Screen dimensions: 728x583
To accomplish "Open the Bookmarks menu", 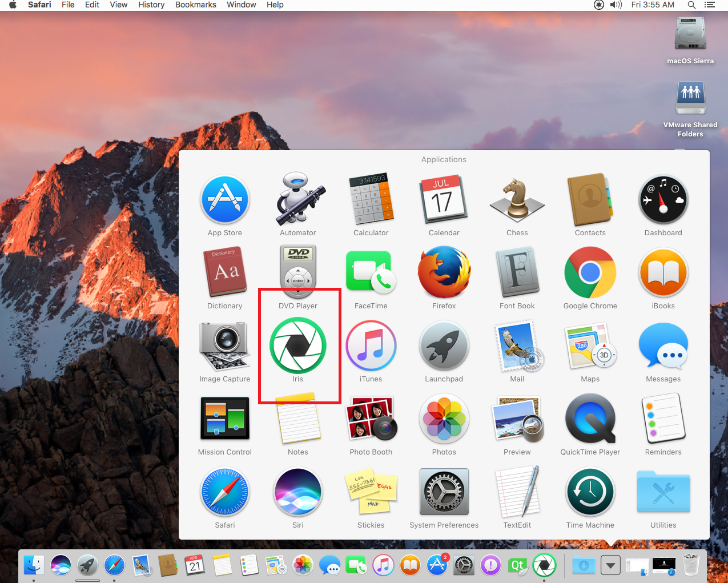I will pyautogui.click(x=196, y=5).
